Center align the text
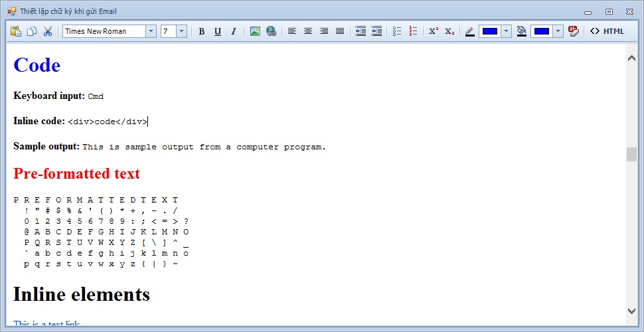Viewport: 644px width, 332px height. 308,31
